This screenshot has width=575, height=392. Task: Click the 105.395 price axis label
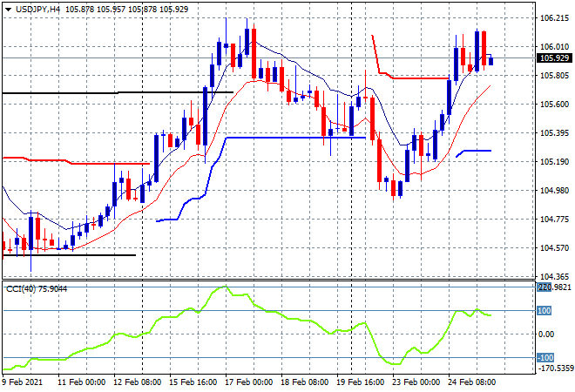[x=555, y=132]
